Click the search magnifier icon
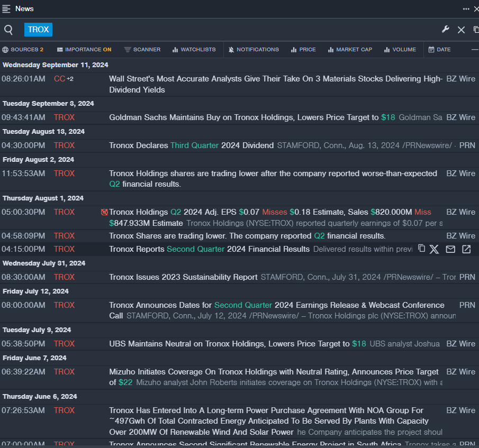The width and height of the screenshot is (479, 448). pyautogui.click(x=8, y=30)
